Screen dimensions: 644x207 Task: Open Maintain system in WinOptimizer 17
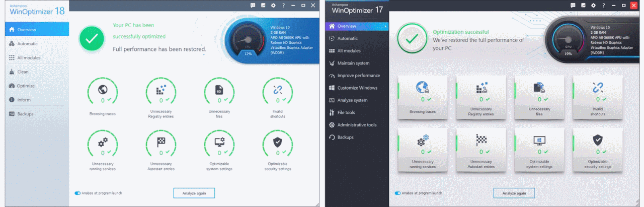click(x=357, y=63)
